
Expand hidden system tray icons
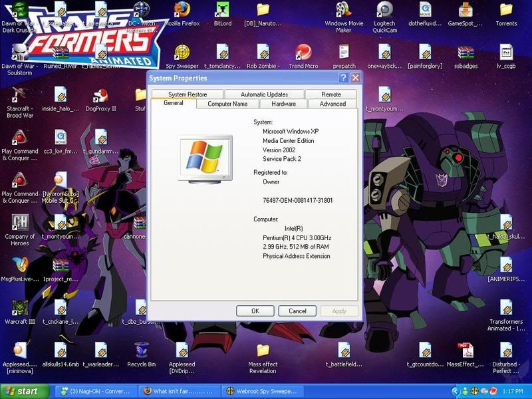(455, 391)
